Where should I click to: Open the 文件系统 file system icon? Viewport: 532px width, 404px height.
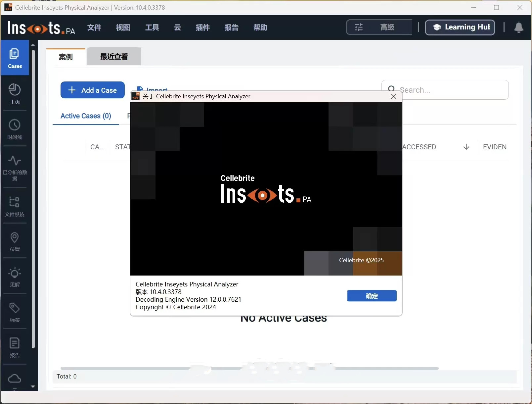coord(15,206)
